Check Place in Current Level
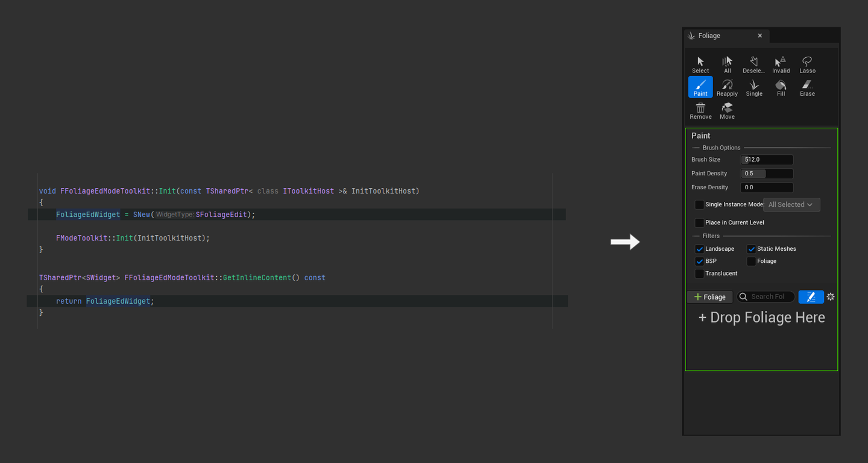The width and height of the screenshot is (868, 463). 699,222
